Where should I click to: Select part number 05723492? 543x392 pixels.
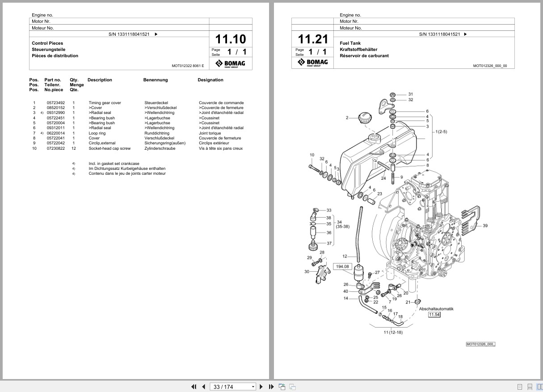[56, 103]
